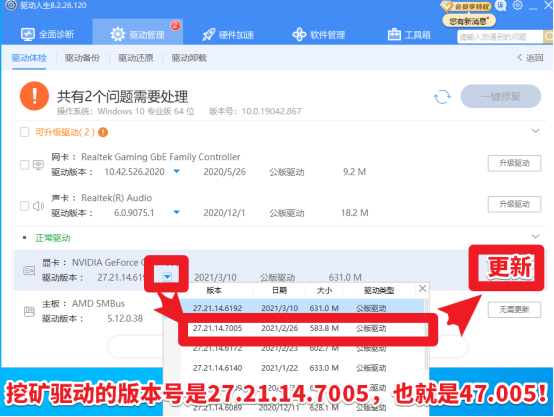Click the 返回 back link
This screenshot has height=417, width=554.
coord(530,58)
